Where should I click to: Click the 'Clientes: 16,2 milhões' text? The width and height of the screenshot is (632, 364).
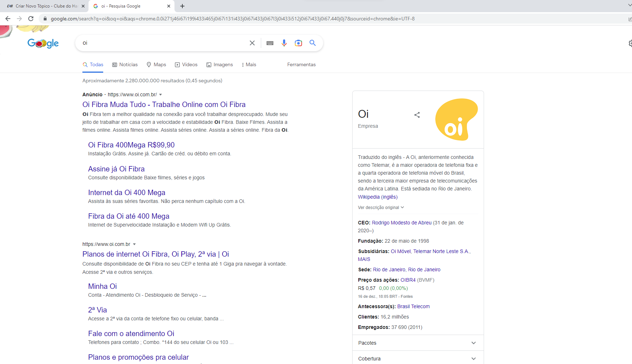pyautogui.click(x=383, y=317)
